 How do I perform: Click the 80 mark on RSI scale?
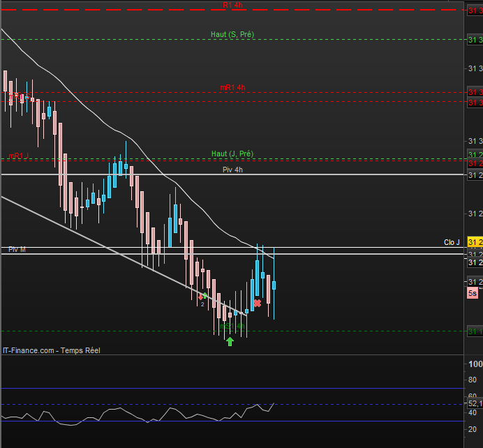click(473, 380)
